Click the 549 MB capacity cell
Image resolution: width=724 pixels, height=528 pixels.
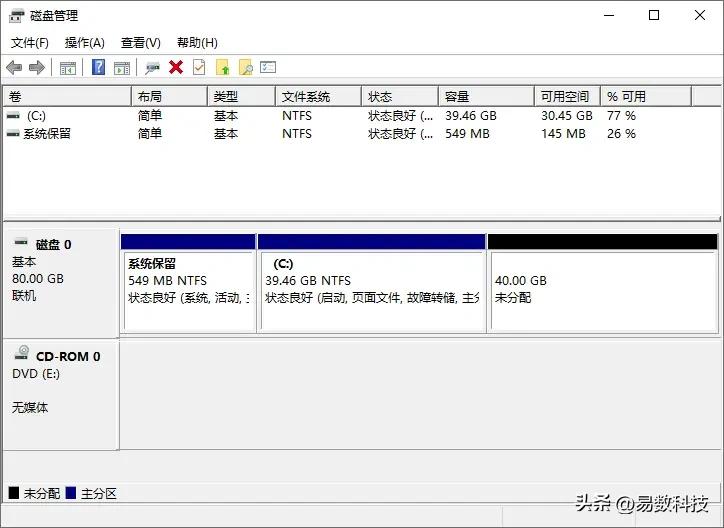click(467, 134)
